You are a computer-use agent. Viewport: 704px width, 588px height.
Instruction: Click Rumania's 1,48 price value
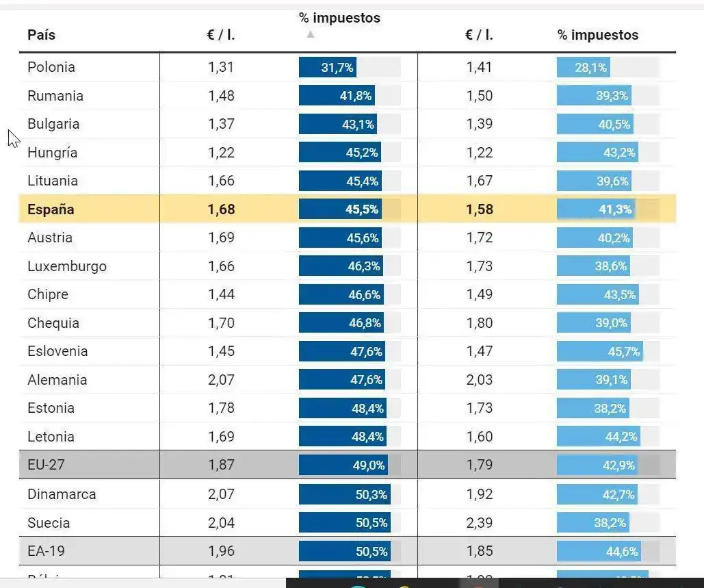click(x=221, y=96)
